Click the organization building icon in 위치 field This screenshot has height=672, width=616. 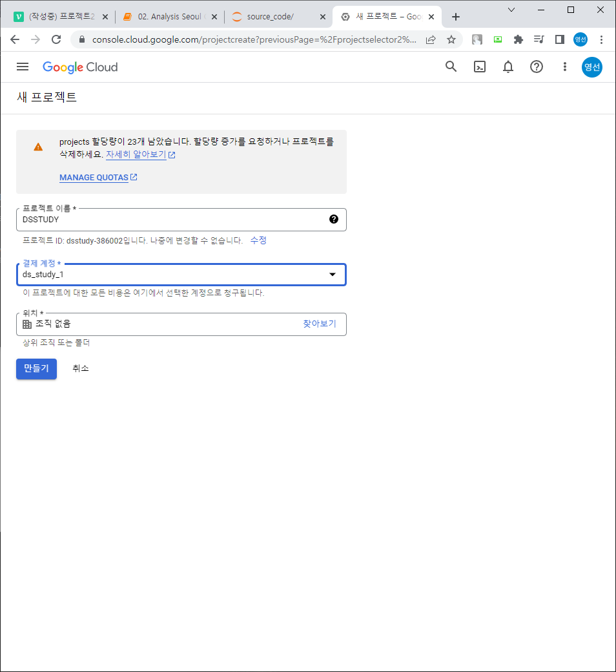[x=27, y=324]
